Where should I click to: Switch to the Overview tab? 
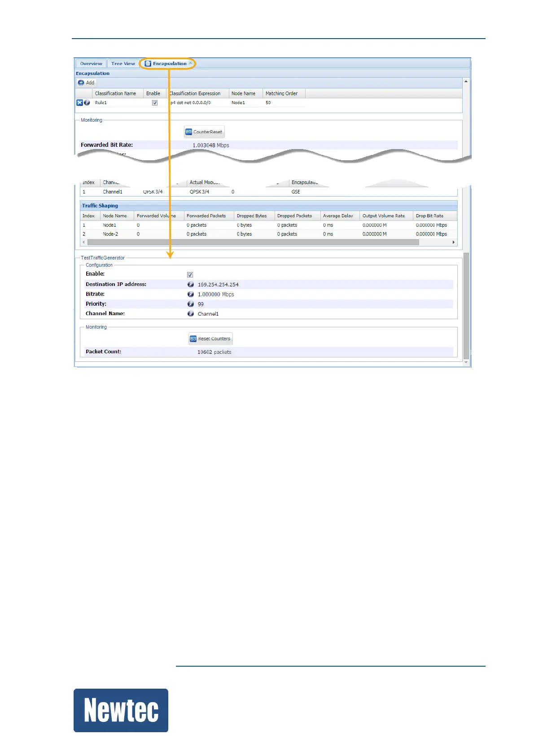coord(91,64)
